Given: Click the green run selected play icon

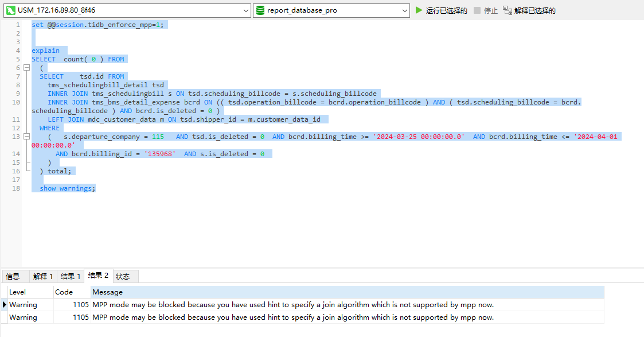Looking at the screenshot, I should click(x=419, y=10).
